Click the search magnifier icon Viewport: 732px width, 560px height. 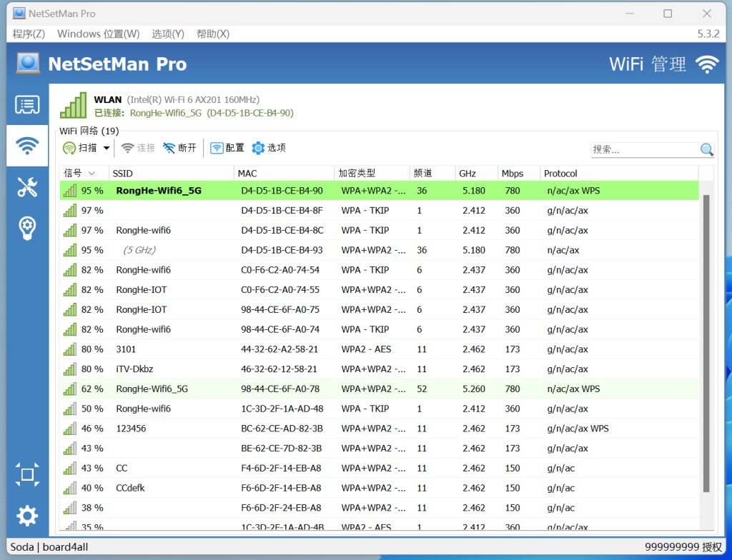[x=707, y=149]
